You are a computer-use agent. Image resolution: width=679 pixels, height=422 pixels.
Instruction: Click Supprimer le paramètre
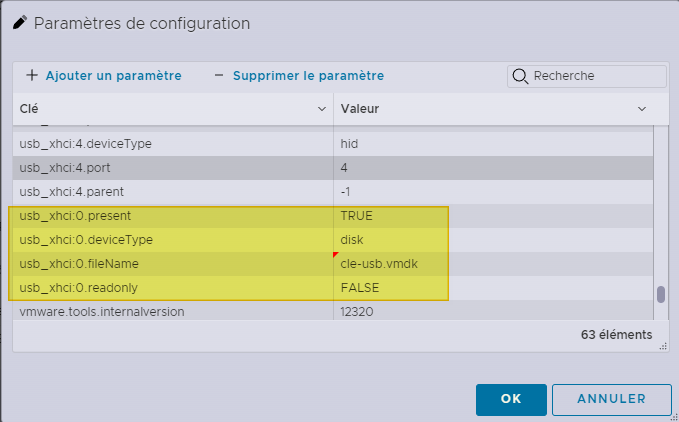(308, 75)
